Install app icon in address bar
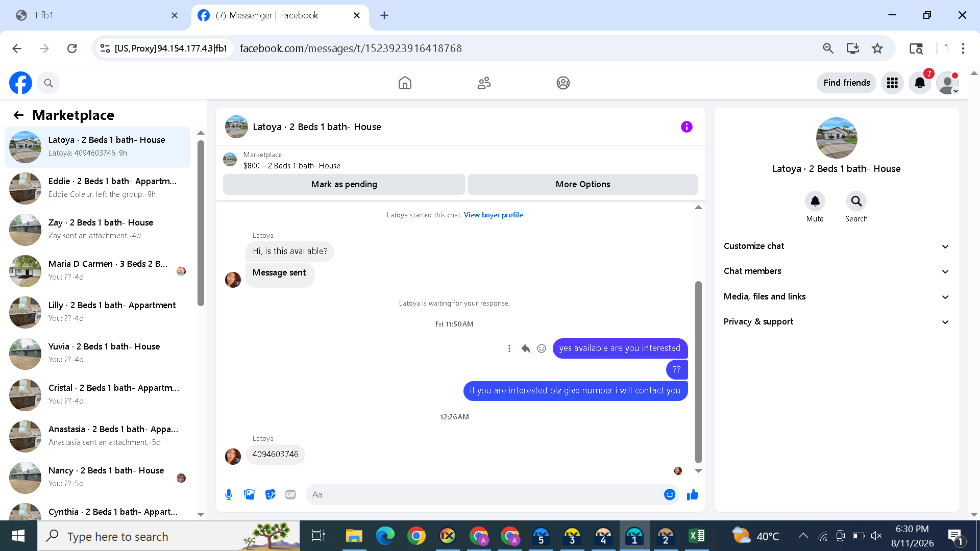Image resolution: width=980 pixels, height=551 pixels. [x=853, y=48]
